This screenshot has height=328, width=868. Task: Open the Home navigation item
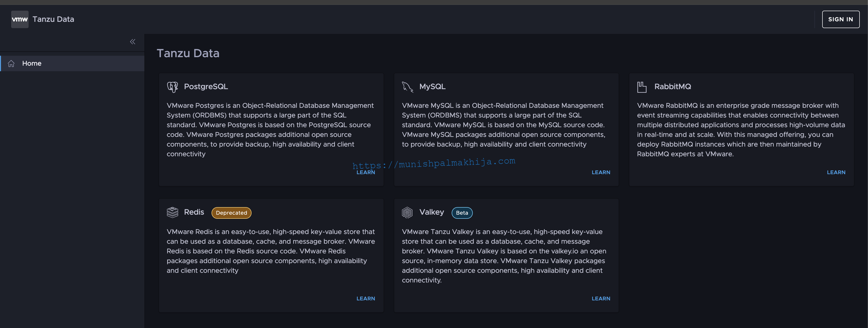point(72,63)
